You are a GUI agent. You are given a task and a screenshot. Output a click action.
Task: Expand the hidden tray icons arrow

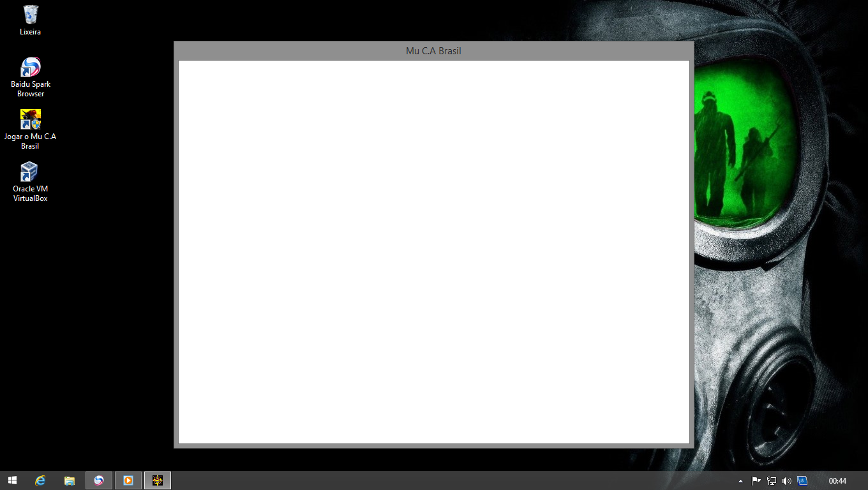pos(740,481)
